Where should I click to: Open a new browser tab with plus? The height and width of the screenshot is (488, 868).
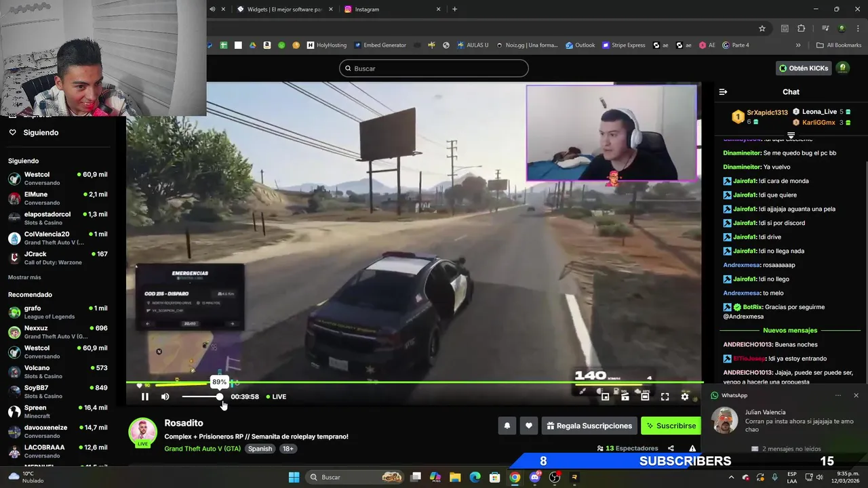[454, 9]
